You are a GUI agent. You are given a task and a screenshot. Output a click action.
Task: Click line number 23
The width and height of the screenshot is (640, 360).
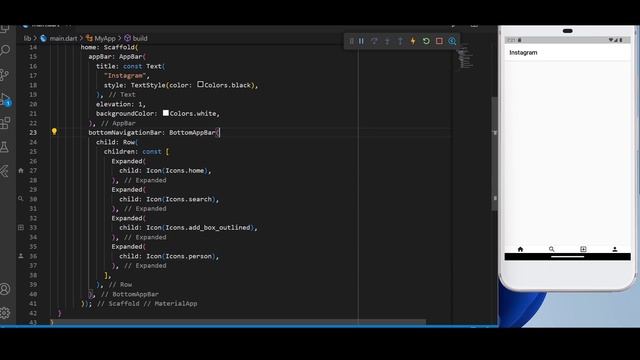tap(33, 133)
